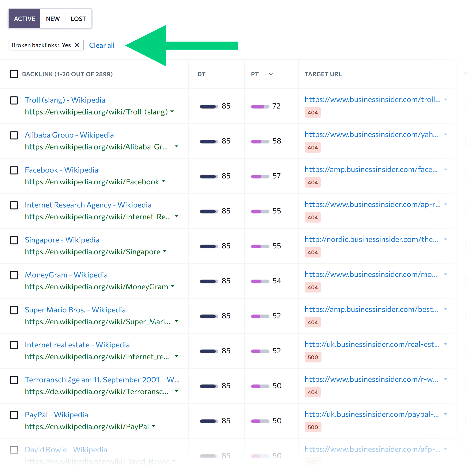Image resolution: width=476 pixels, height=472 pixels.
Task: Open target URL nordic.businessinsider.com/the...
Action: pyautogui.click(x=371, y=240)
